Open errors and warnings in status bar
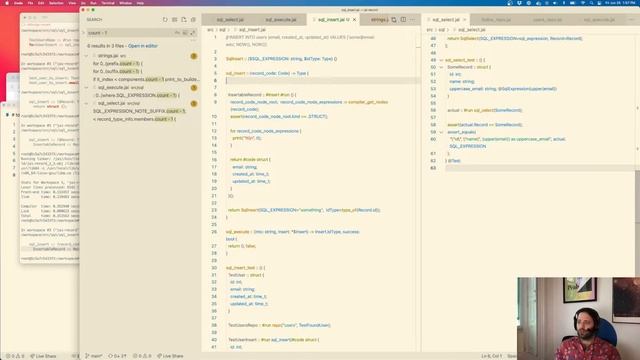Image resolution: width=640 pixels, height=360 pixels. pos(142,356)
